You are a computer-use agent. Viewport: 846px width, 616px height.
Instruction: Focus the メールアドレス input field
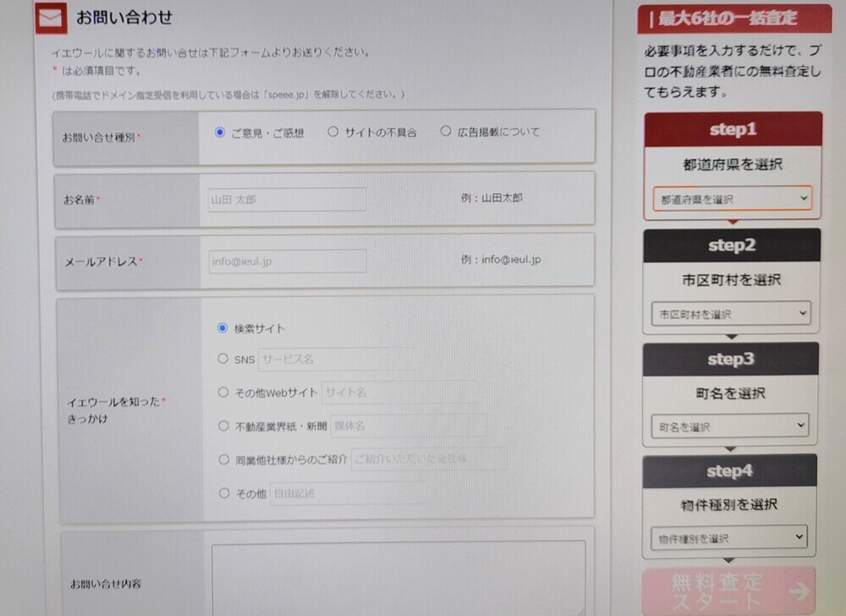tap(288, 261)
